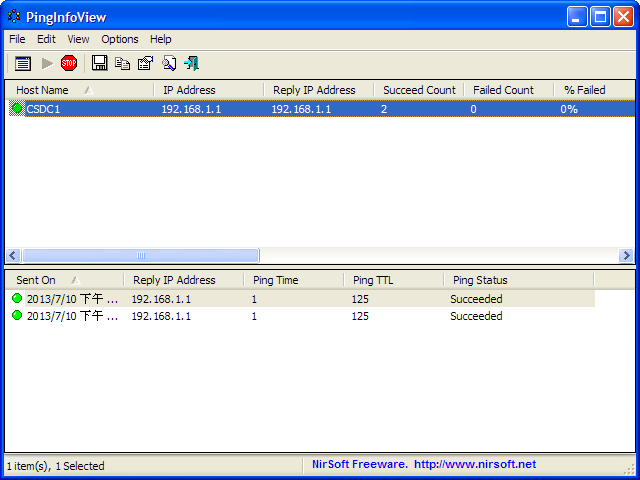Sort by the Failed Count column header
This screenshot has height=480, width=640.
pos(509,90)
